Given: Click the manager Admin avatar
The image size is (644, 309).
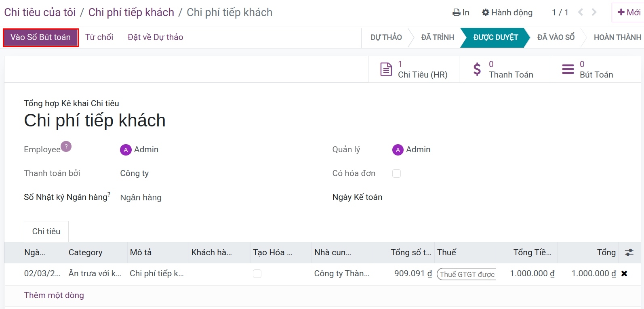Looking at the screenshot, I should pyautogui.click(x=398, y=150).
